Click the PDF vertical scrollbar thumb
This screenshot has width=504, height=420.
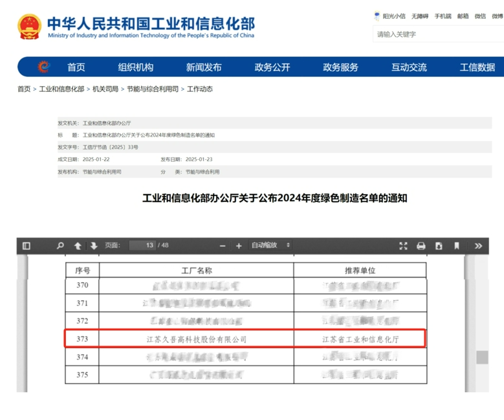482,357
